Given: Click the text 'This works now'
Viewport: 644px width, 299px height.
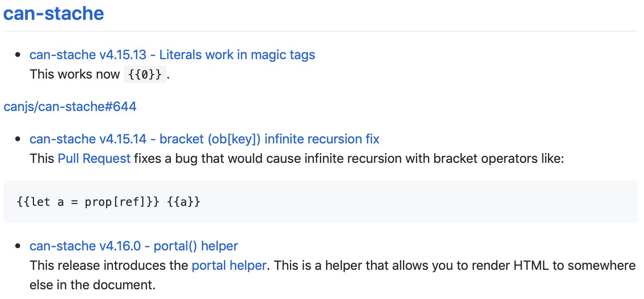Looking at the screenshot, I should pos(75,75).
